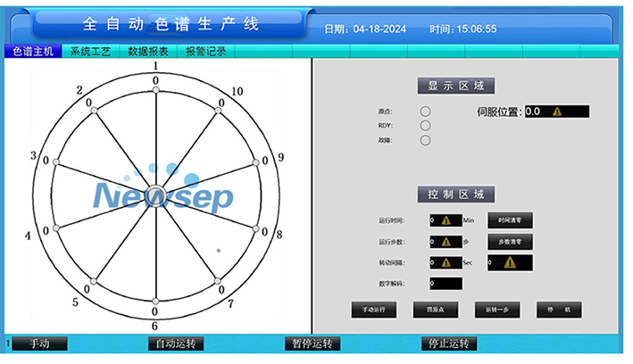
Task: Select wheel node at position 6
Action: pyautogui.click(x=155, y=300)
